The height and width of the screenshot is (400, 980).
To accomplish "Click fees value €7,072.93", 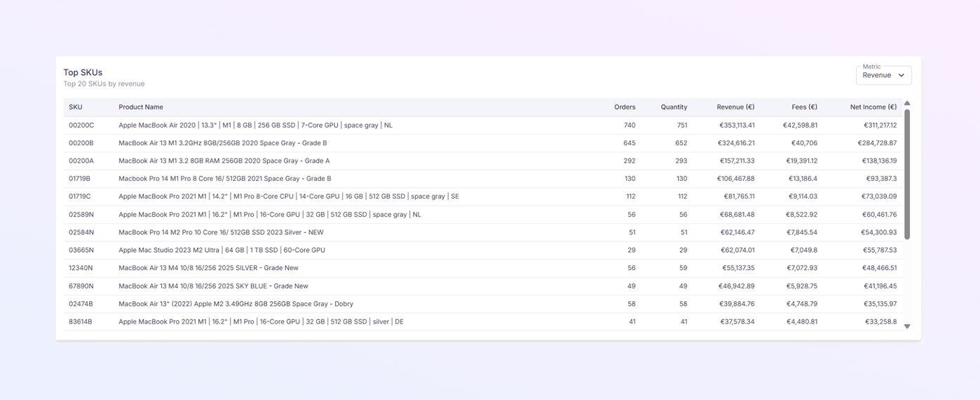I will coord(802,268).
